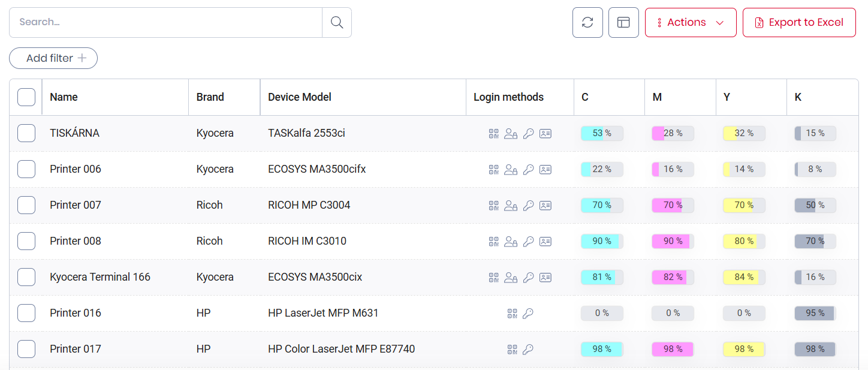Viewport: 868px width, 370px height.
Task: Sort by the Brand column header
Action: tap(210, 97)
